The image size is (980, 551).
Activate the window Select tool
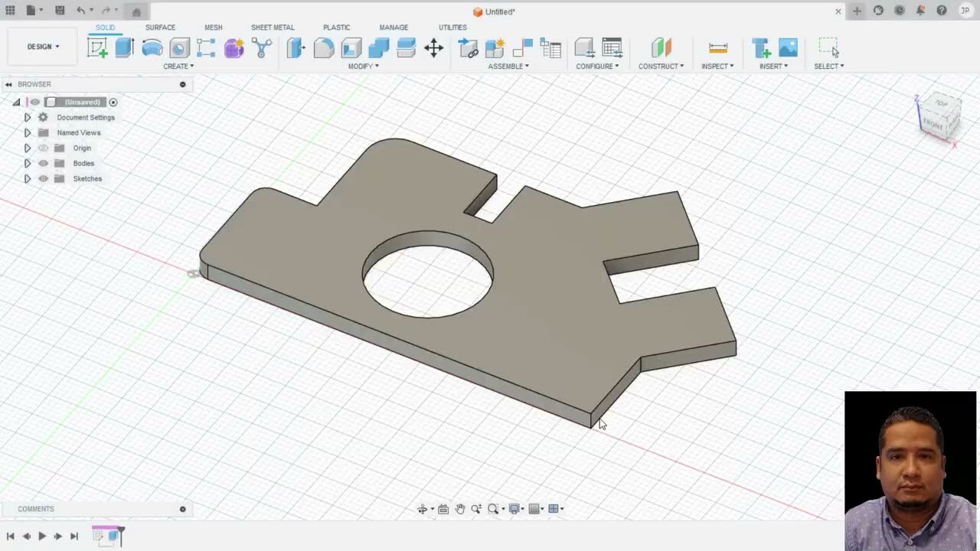(828, 48)
